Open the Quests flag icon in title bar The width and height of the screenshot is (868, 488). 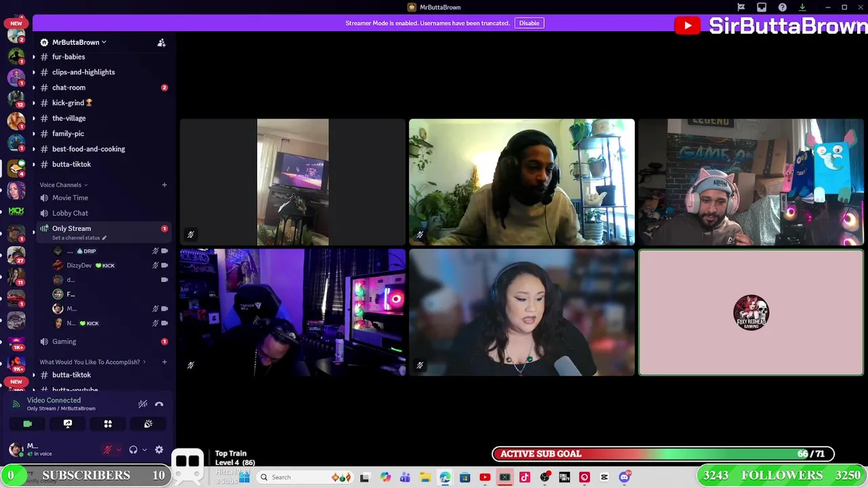tap(741, 7)
